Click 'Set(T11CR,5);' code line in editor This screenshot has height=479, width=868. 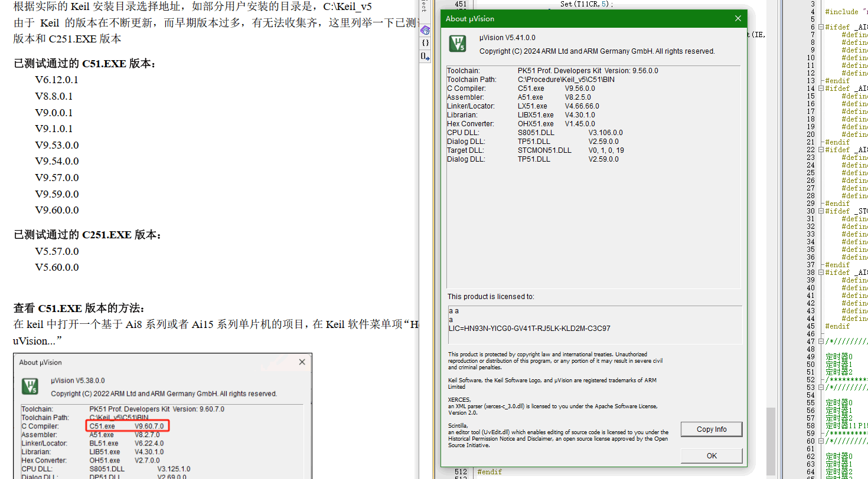pos(587,4)
